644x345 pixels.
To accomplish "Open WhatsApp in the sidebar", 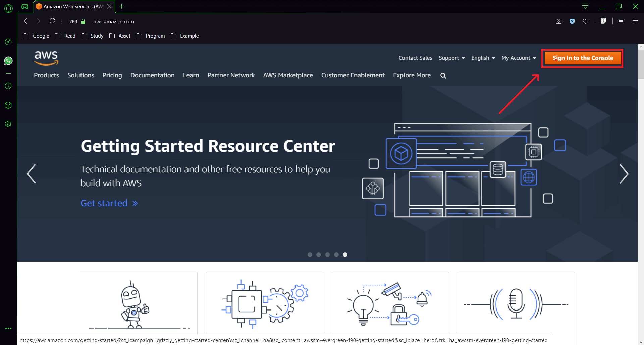I will pyautogui.click(x=8, y=61).
